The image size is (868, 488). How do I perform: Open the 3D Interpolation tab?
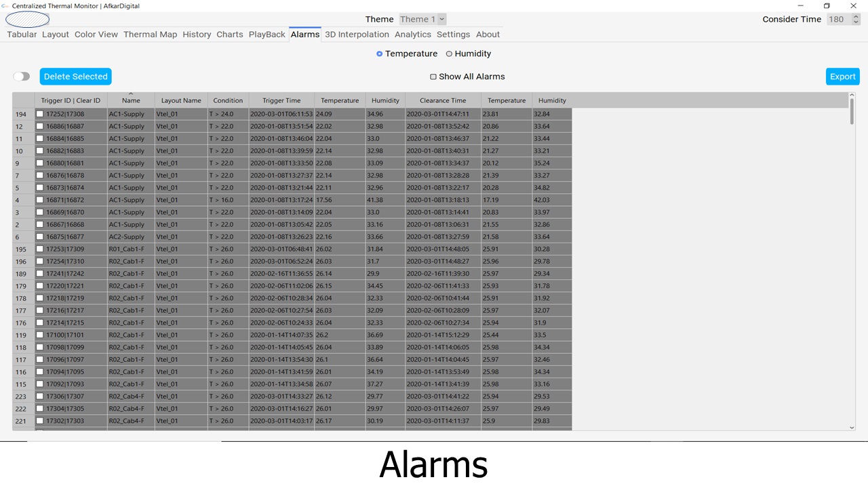pyautogui.click(x=357, y=35)
